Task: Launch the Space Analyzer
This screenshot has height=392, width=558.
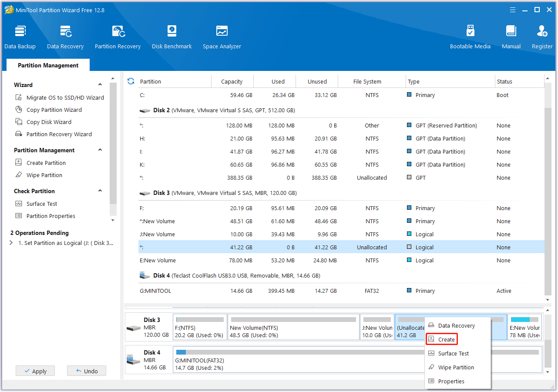Action: click(222, 37)
